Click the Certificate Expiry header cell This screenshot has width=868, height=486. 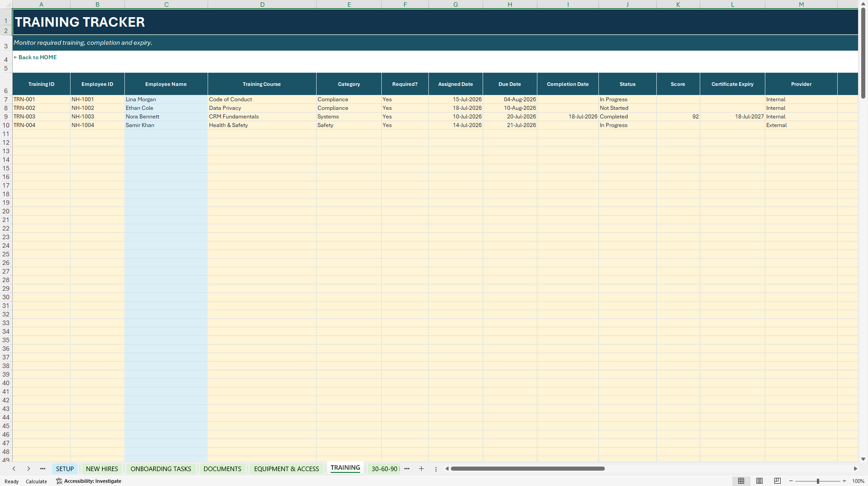(x=732, y=84)
